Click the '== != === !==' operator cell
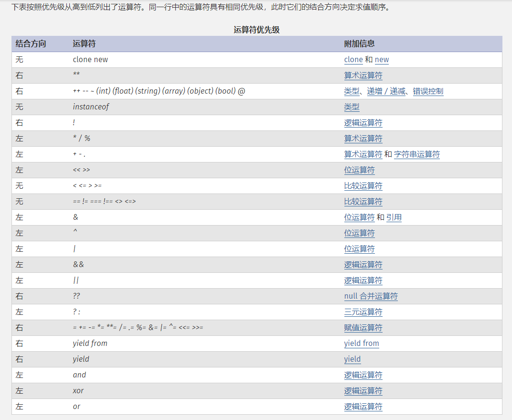 pos(104,202)
